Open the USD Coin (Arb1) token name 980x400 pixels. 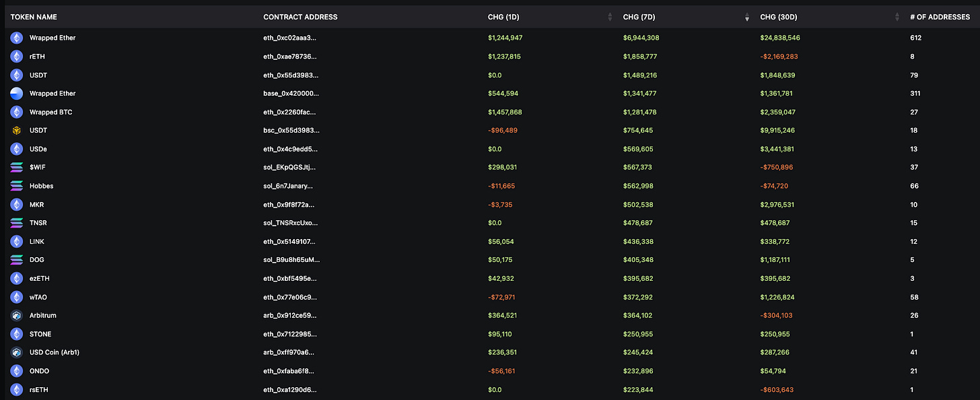pyautogui.click(x=55, y=353)
